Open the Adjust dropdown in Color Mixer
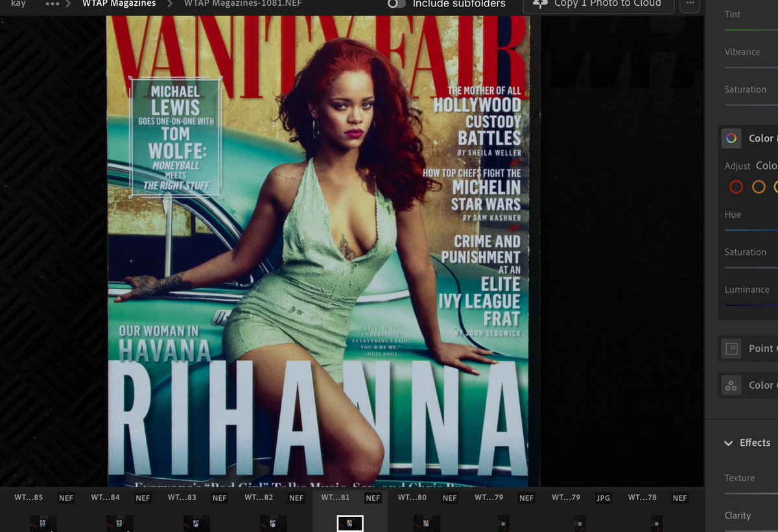 pos(766,166)
